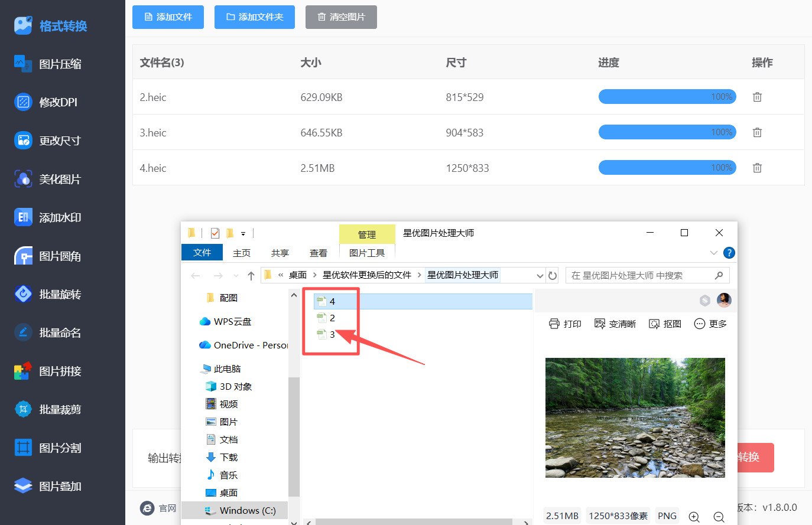This screenshot has width=812, height=525.
Task: Zoom out on the preview image
Action: pyautogui.click(x=719, y=517)
